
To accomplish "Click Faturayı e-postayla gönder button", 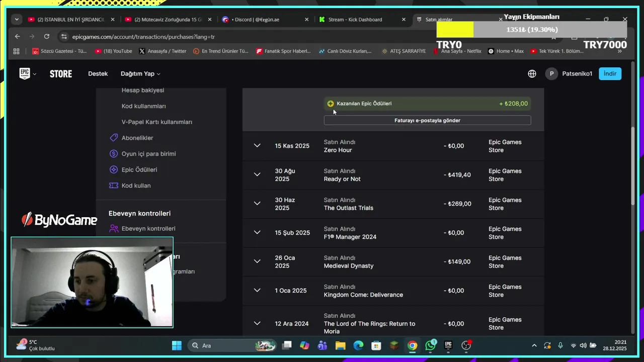I will click(x=427, y=120).
